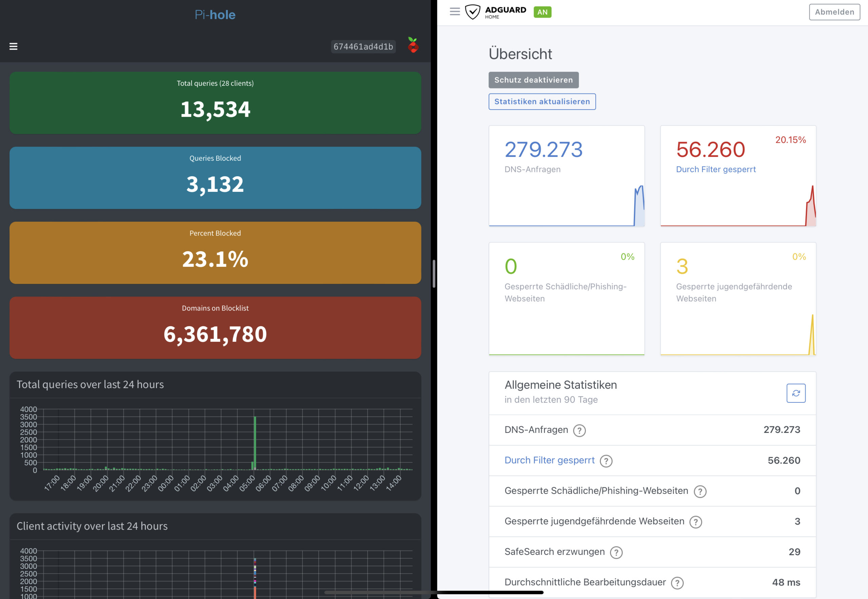Open Durch Filter gesperrt link in statistics table
The width and height of the screenshot is (868, 599).
click(x=549, y=460)
